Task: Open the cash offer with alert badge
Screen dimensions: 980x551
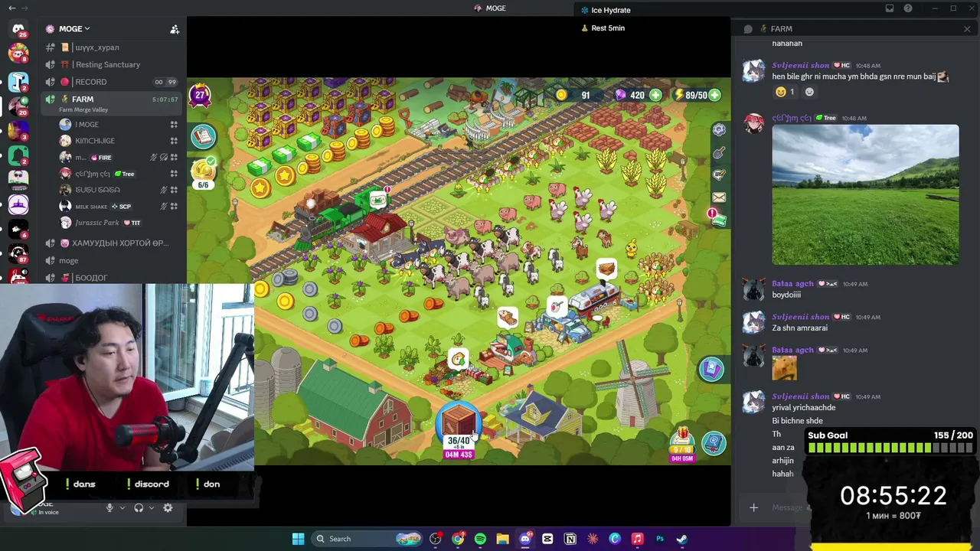Action: click(x=717, y=219)
